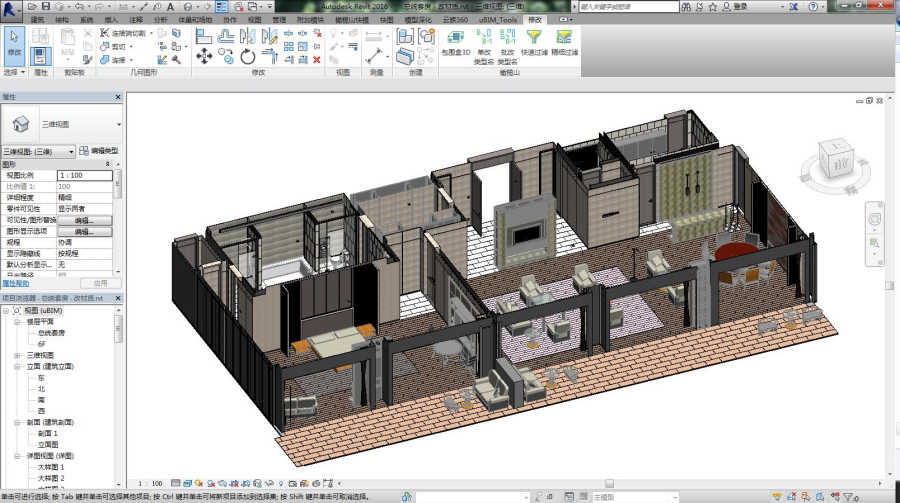900x503 pixels.
Task: Click the red delete X icon in ribbon
Action: pyautogui.click(x=318, y=59)
